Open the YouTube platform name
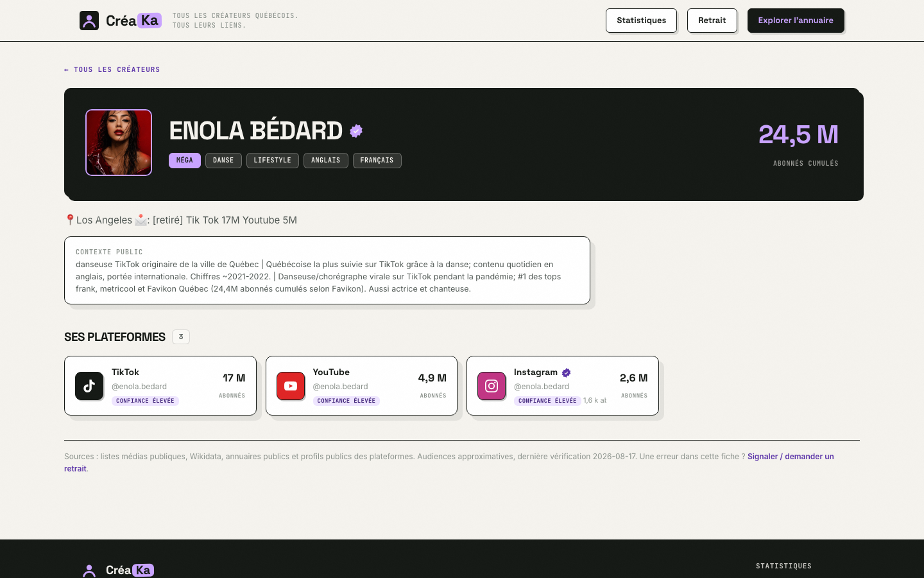924x578 pixels. 331,372
